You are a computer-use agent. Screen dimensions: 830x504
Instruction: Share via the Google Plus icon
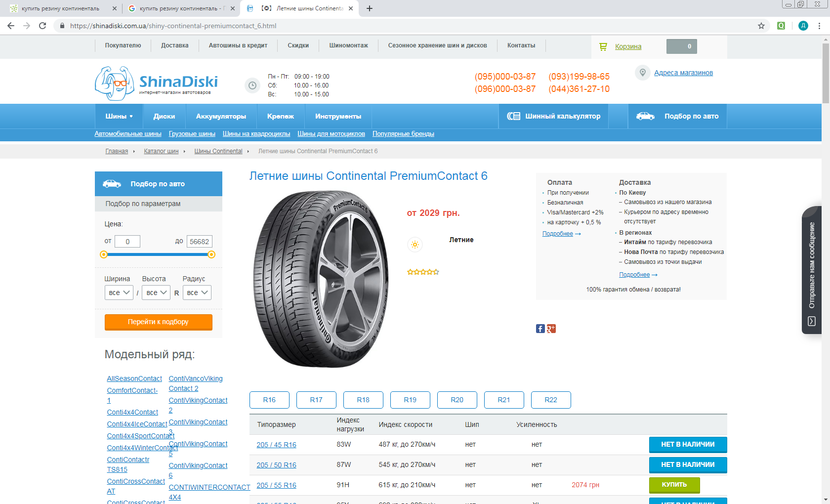551,329
